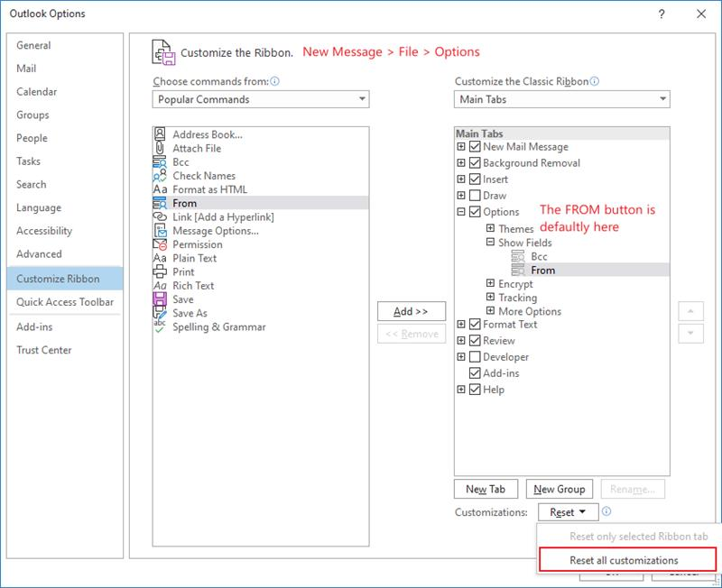Click the New Tab button
The image size is (722, 588).
[486, 489]
